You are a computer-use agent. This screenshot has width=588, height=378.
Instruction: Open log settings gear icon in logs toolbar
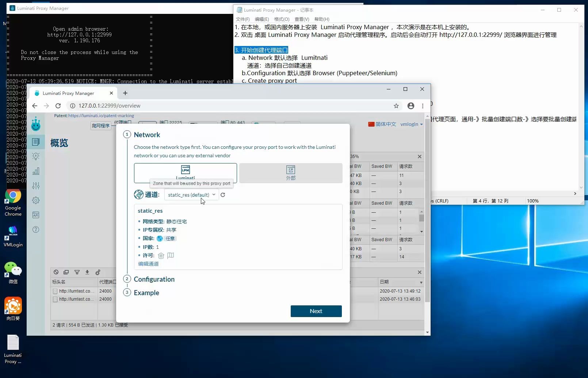[98, 272]
